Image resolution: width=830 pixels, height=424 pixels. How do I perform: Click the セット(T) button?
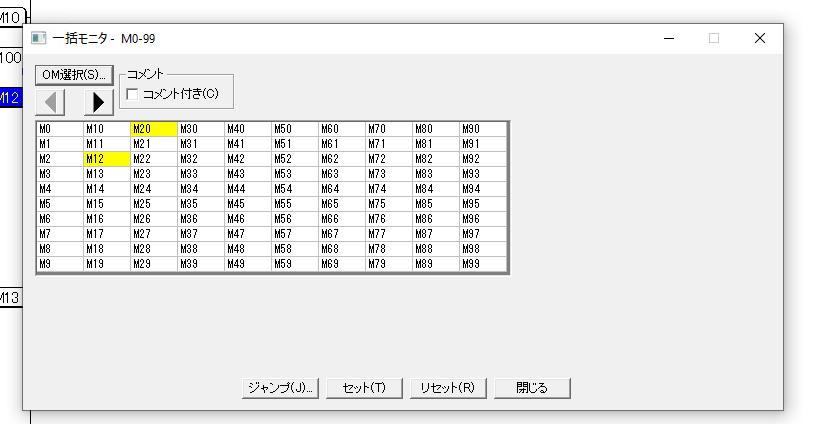365,388
